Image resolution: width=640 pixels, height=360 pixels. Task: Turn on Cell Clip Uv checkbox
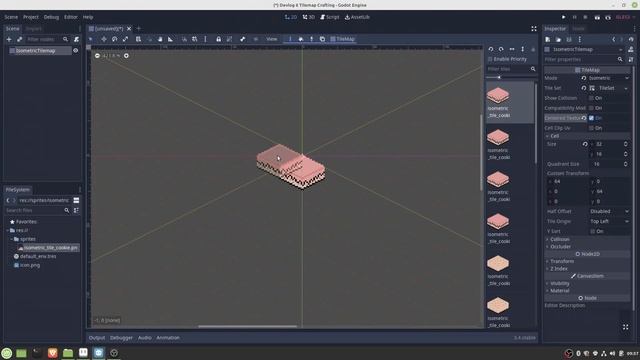[591, 128]
